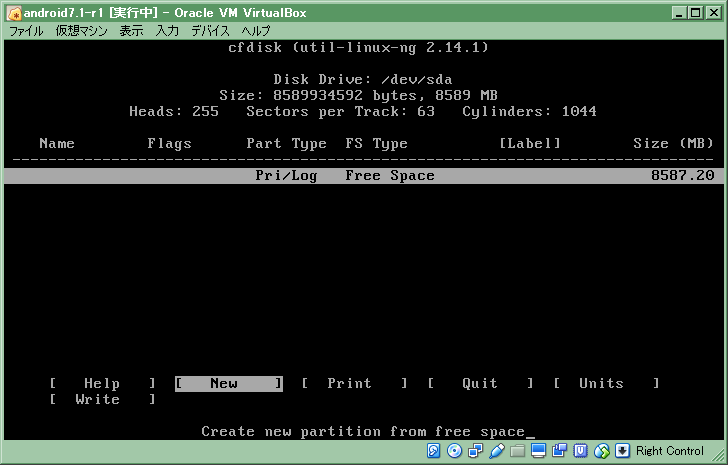This screenshot has width=728, height=465.
Task: Click the [Label] column header
Action: point(530,143)
